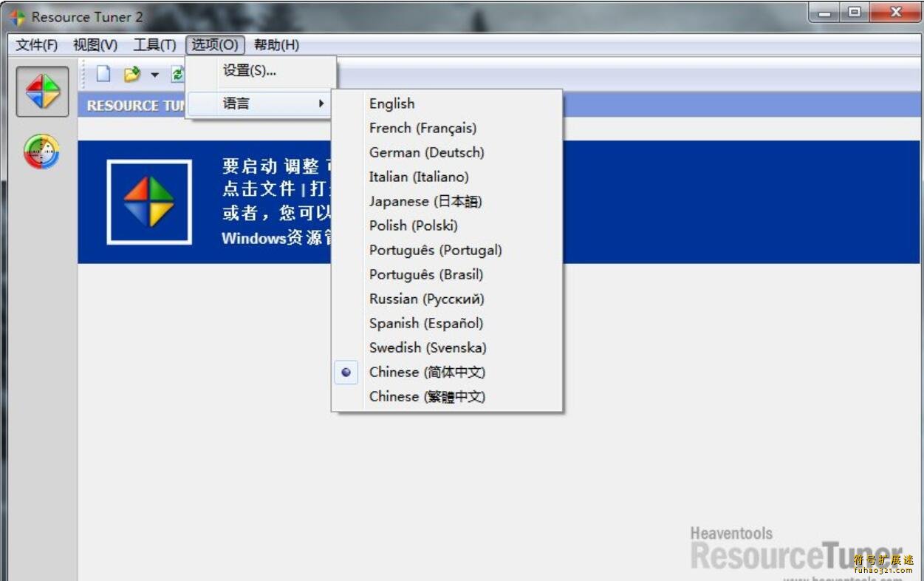Expand the Open folder dropdown arrow
Image resolution: width=924 pixels, height=581 pixels.
point(154,75)
